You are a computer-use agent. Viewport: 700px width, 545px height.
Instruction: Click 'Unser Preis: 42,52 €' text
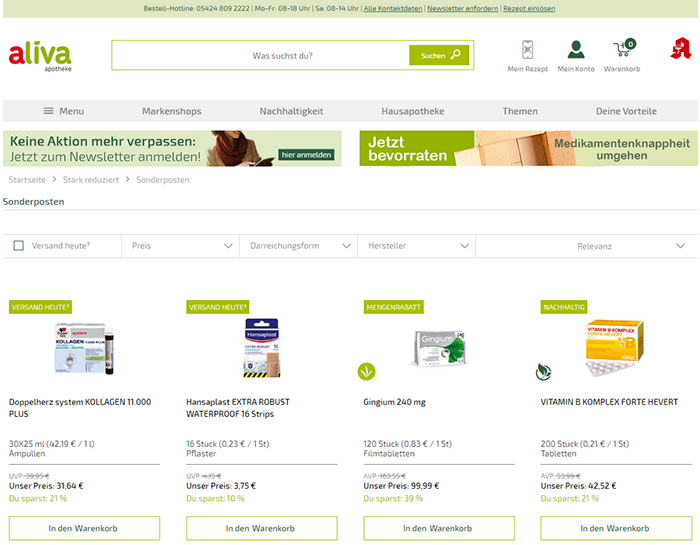pos(578,486)
